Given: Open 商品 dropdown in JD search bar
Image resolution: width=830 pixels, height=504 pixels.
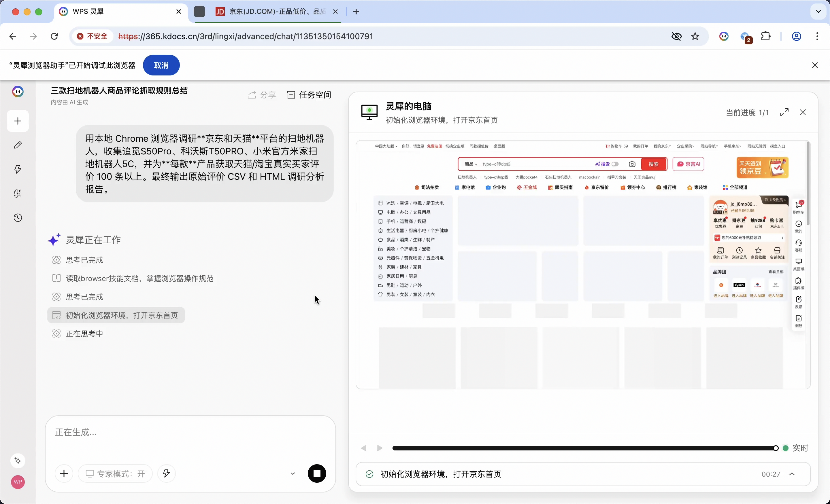Looking at the screenshot, I should [471, 164].
